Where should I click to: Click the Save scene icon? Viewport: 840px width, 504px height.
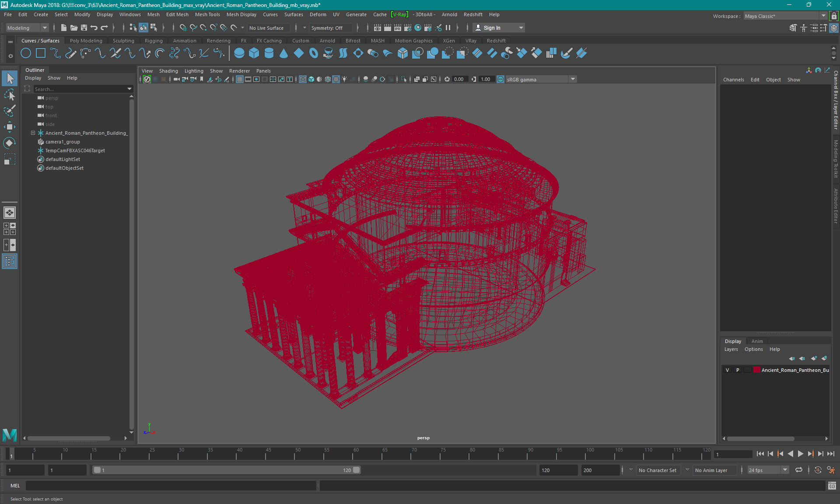(x=84, y=28)
